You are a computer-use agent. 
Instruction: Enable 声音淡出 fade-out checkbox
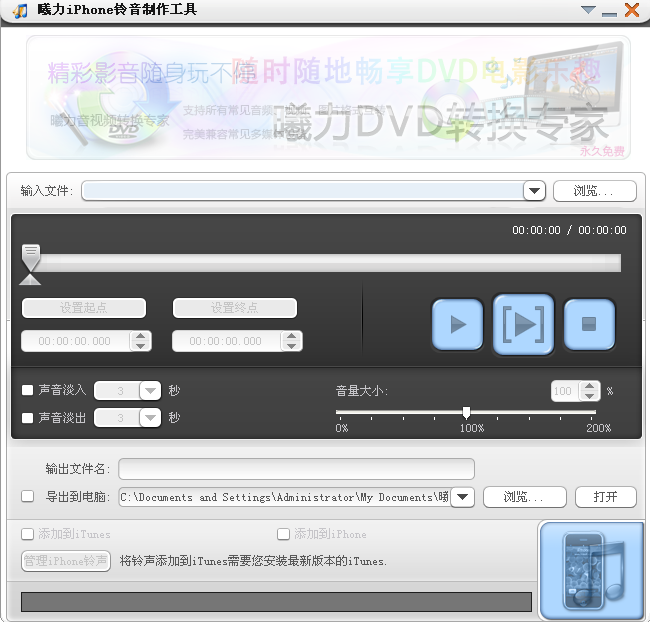pyautogui.click(x=27, y=418)
